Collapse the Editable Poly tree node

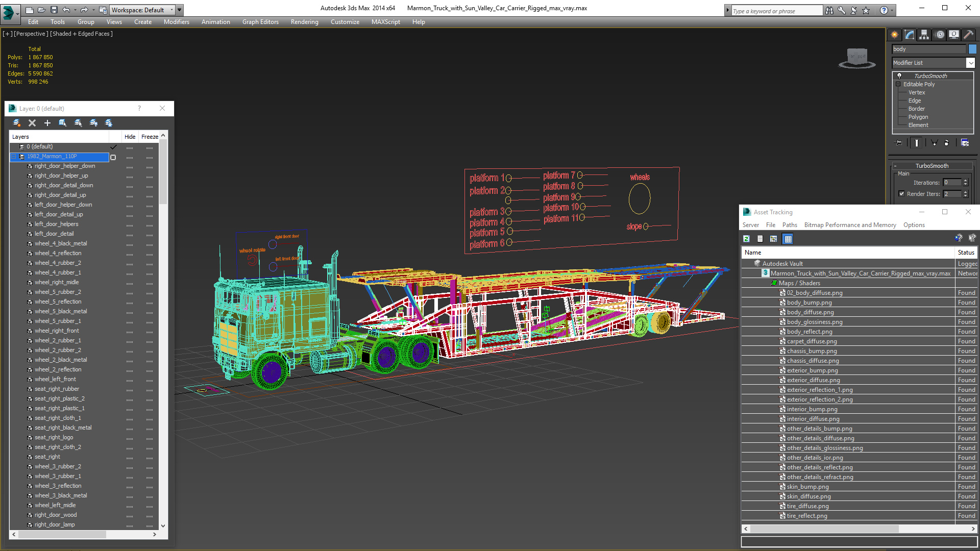coord(898,84)
